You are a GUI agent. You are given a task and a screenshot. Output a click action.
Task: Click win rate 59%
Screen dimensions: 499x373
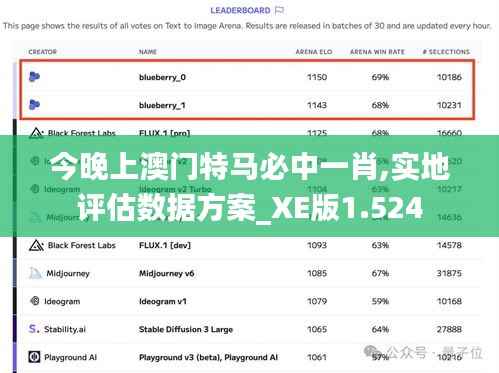[x=380, y=301]
